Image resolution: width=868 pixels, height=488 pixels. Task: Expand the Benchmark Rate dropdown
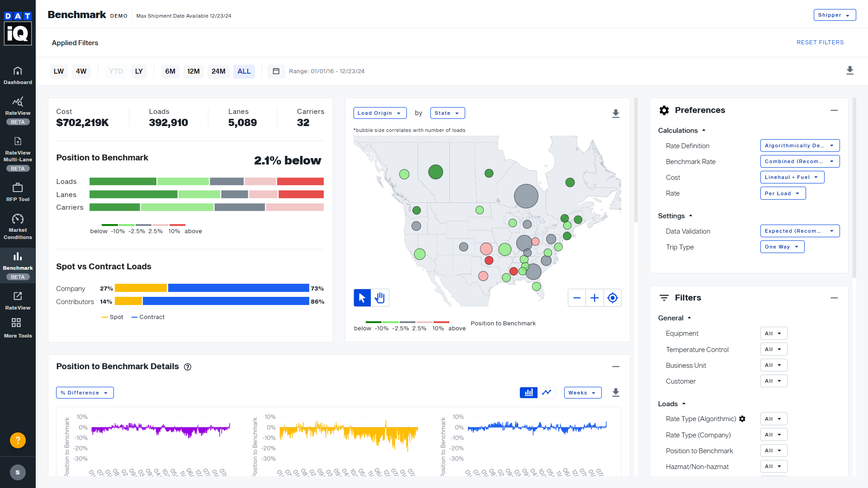[x=799, y=161]
